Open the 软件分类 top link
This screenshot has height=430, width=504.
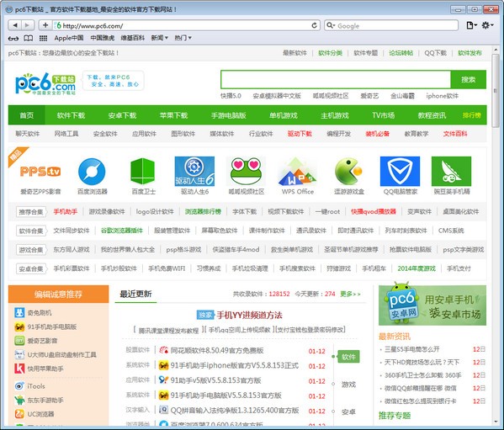pyautogui.click(x=330, y=53)
